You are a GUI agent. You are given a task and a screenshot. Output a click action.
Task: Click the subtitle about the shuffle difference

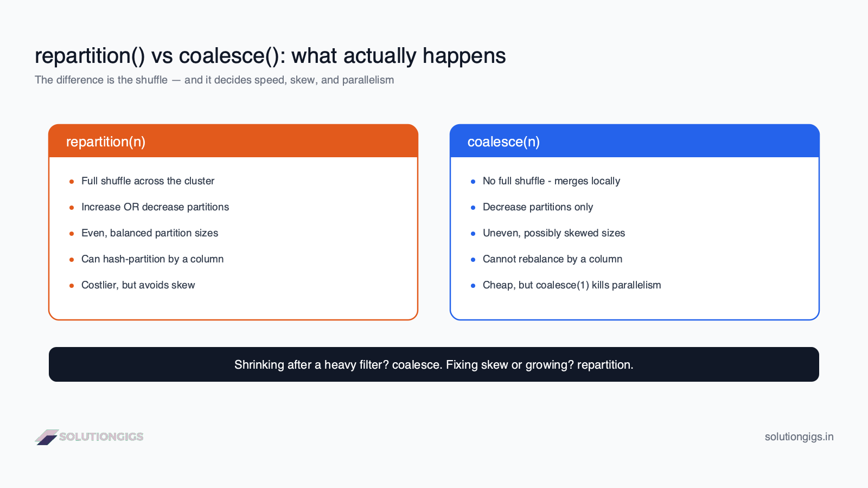(x=214, y=80)
